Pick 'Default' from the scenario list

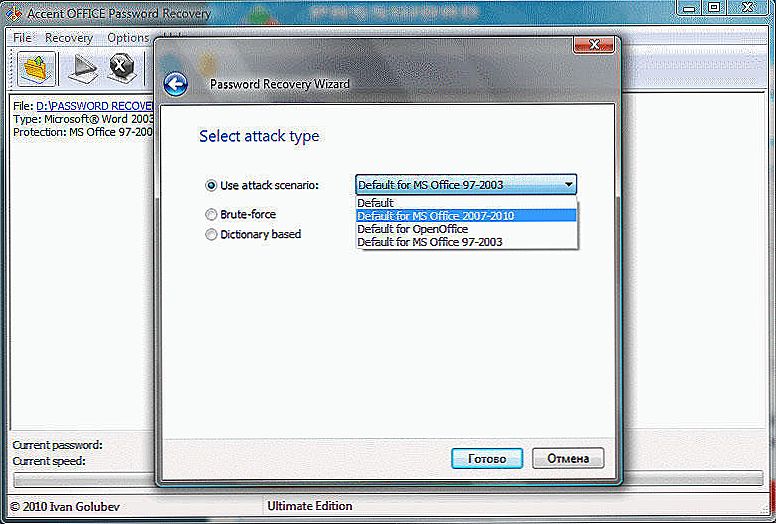[466, 203]
